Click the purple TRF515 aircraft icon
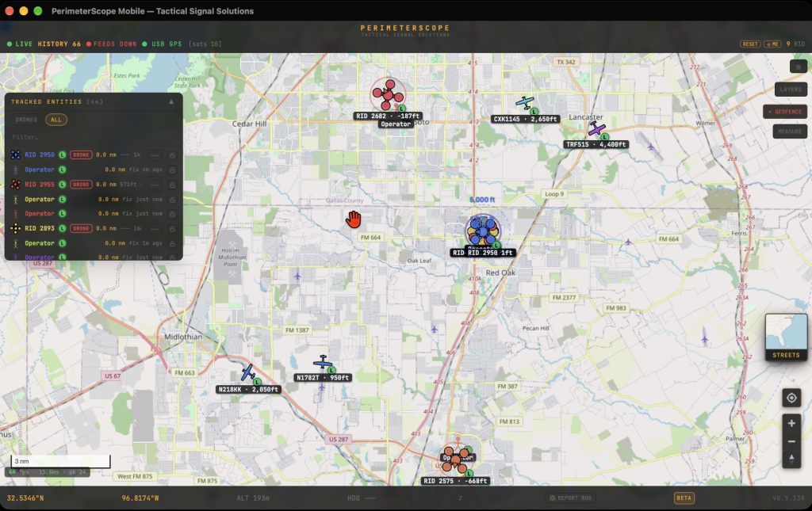Viewport: 812px width, 511px height. click(x=596, y=128)
